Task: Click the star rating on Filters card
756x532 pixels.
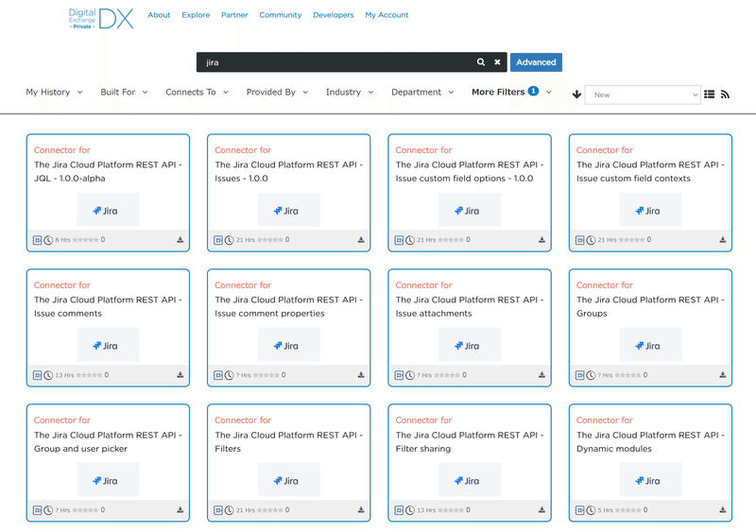Action: coord(270,510)
